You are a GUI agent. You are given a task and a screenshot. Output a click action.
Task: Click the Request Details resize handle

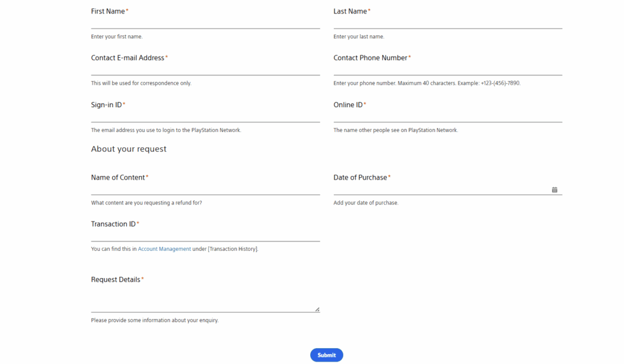[x=317, y=309]
